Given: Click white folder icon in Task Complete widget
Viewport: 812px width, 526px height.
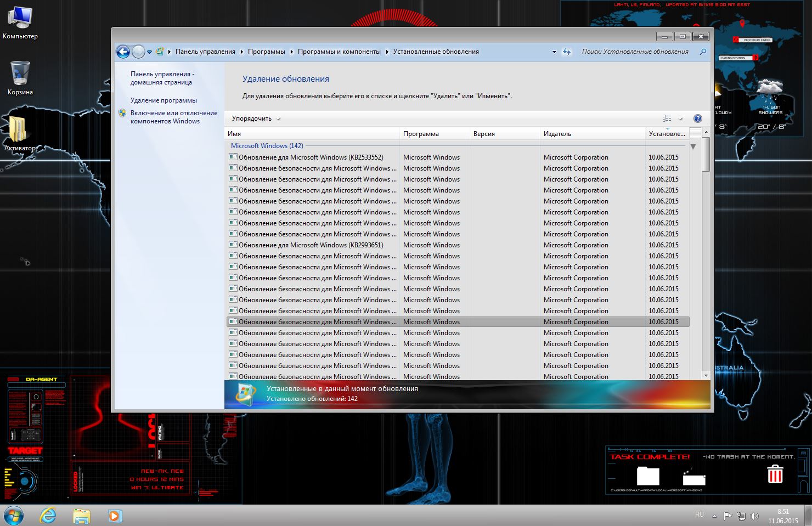Looking at the screenshot, I should point(648,476).
